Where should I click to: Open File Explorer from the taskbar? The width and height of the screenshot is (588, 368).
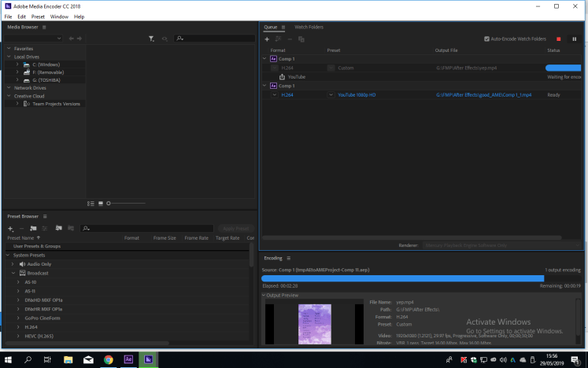68,360
